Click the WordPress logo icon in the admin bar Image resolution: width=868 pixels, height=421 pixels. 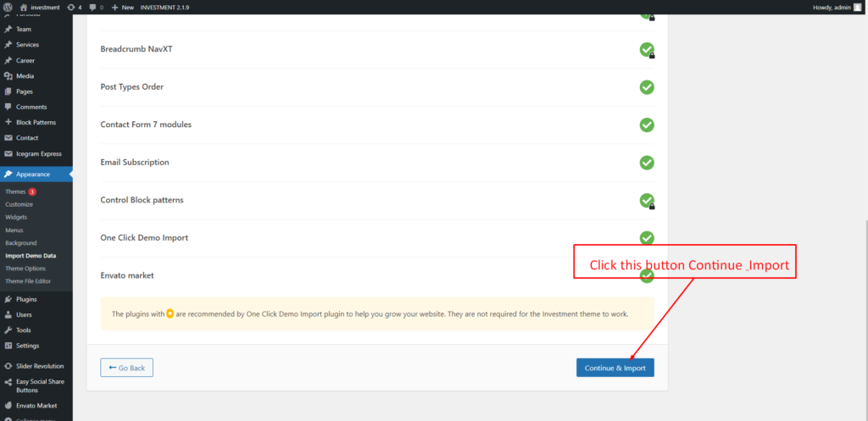pyautogui.click(x=8, y=7)
